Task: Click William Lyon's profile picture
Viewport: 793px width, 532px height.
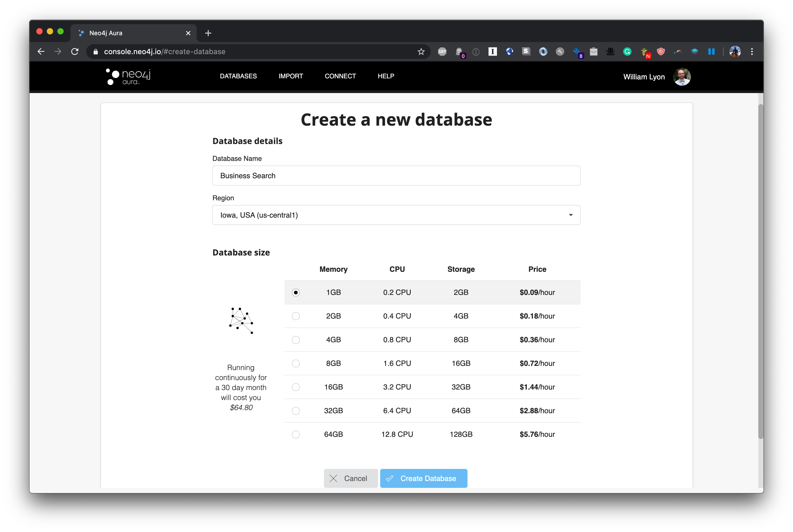Action: click(682, 77)
